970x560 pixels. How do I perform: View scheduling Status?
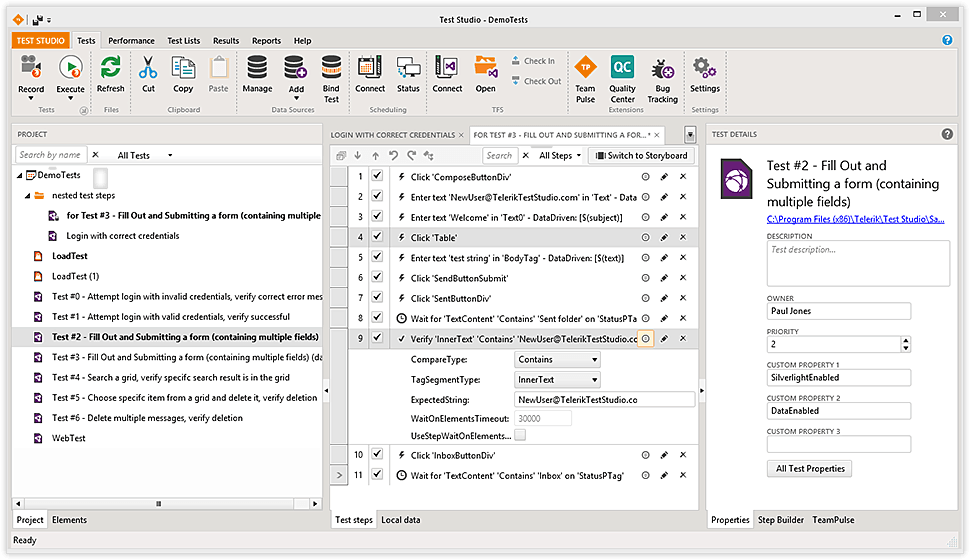(x=408, y=67)
